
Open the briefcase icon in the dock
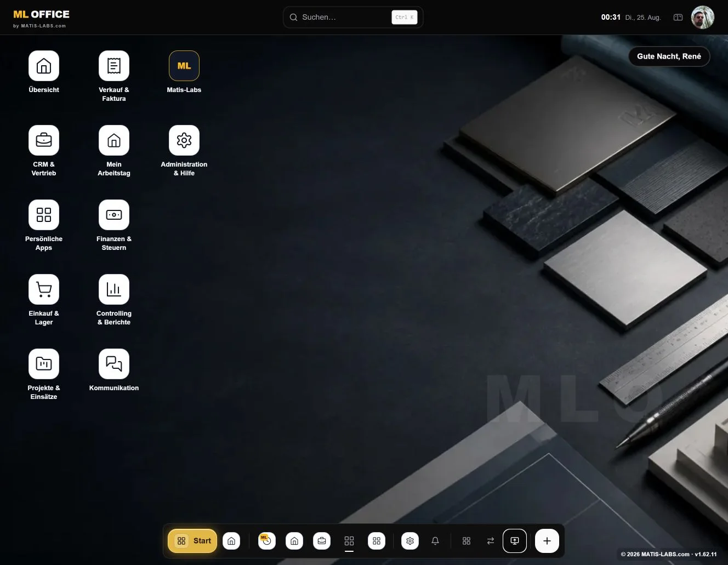[322, 541]
